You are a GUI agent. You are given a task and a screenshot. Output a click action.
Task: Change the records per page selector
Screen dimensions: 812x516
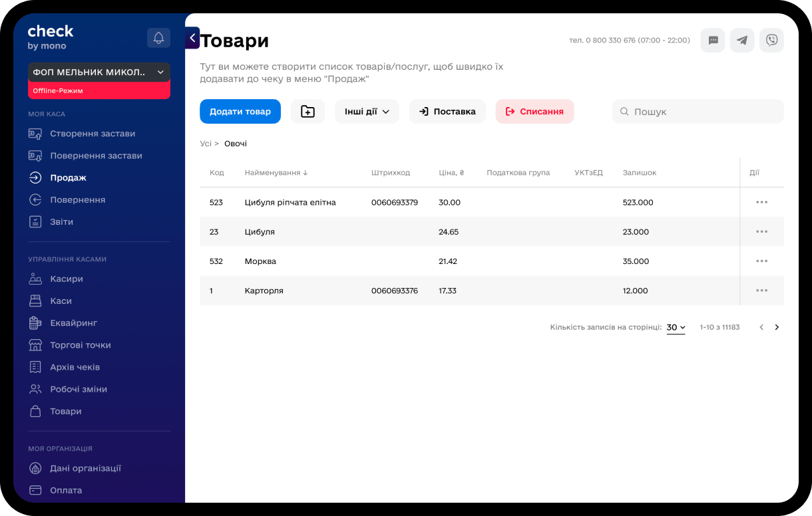tap(676, 327)
